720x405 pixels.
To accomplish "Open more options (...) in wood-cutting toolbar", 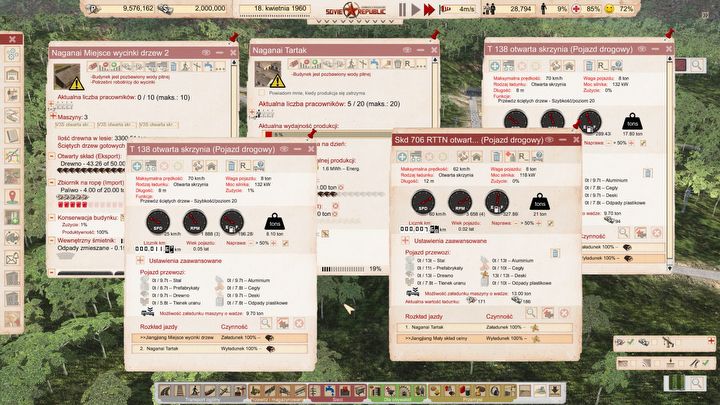I will 220,67.
